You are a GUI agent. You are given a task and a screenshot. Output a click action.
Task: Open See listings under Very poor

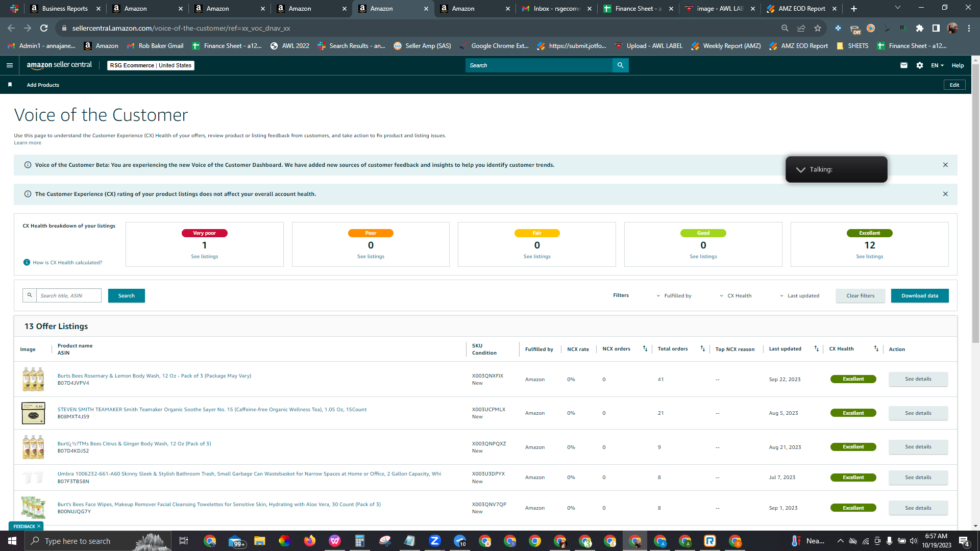point(205,256)
